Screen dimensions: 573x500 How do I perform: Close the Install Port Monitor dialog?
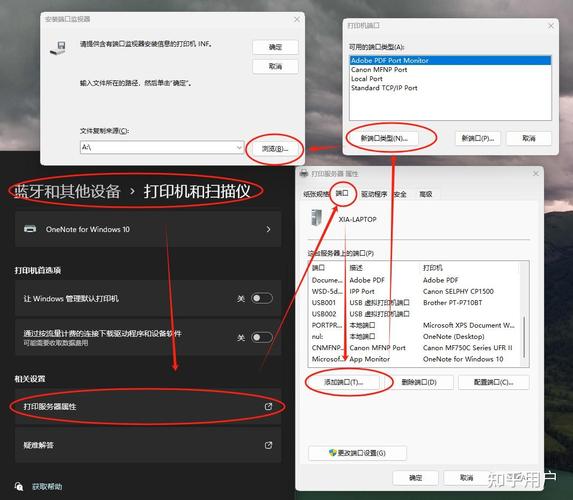tap(297, 19)
